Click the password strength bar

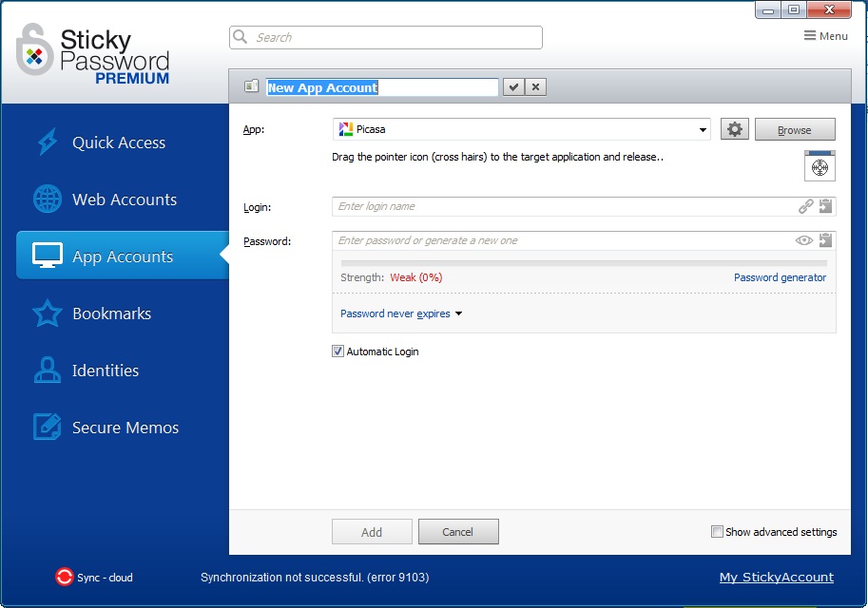coord(582,263)
